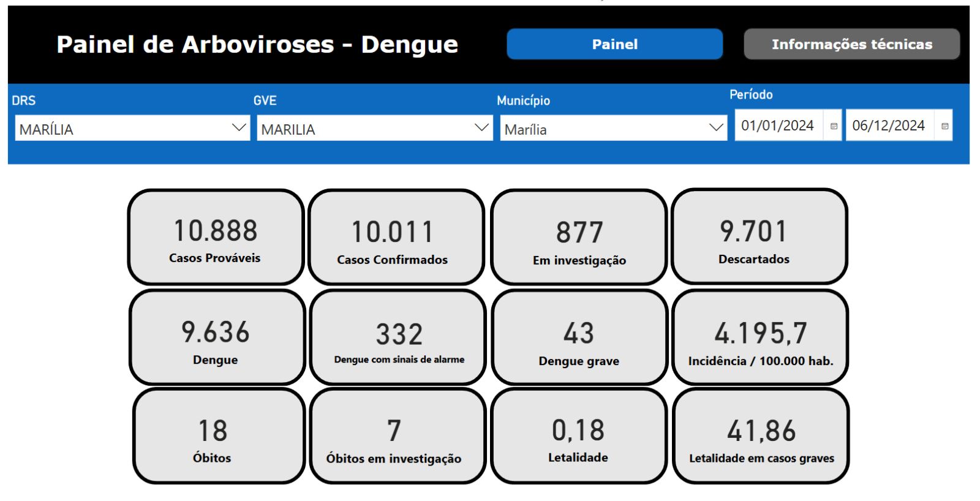Click Dengue com sinais de alarme card

pos(398,338)
